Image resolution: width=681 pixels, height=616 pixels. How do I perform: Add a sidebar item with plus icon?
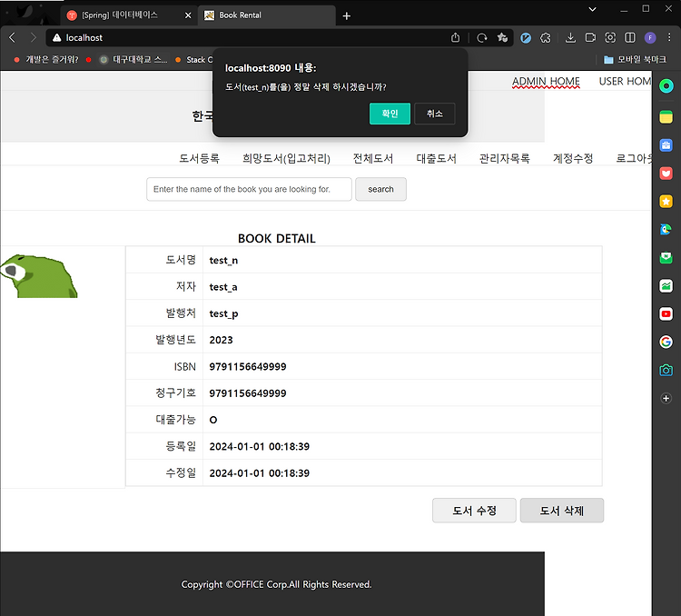[666, 399]
